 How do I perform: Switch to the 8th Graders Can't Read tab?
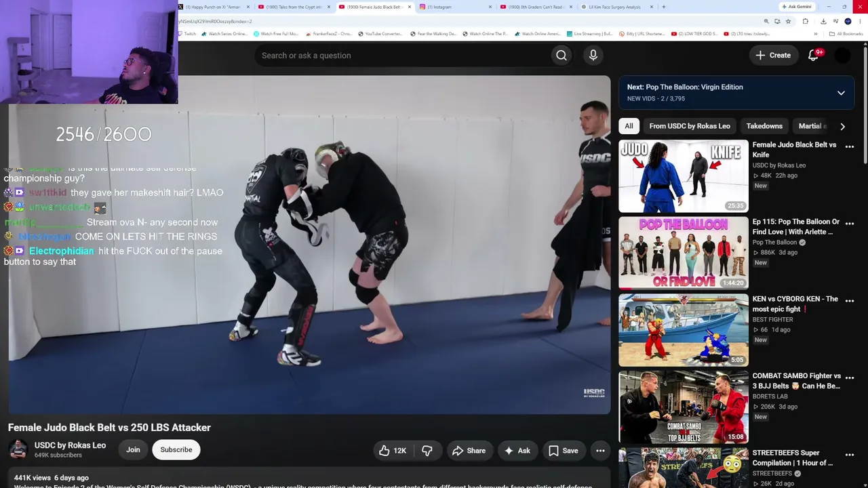[x=534, y=7]
